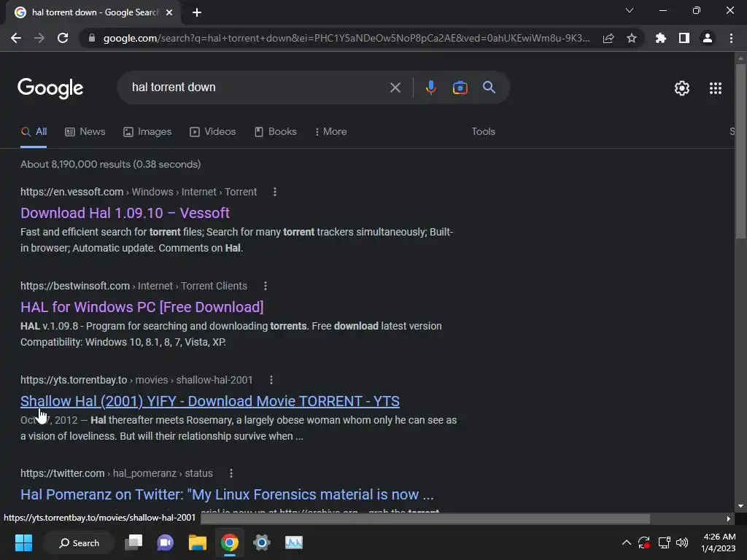
Task: Open a new browser tab
Action: coord(197,12)
